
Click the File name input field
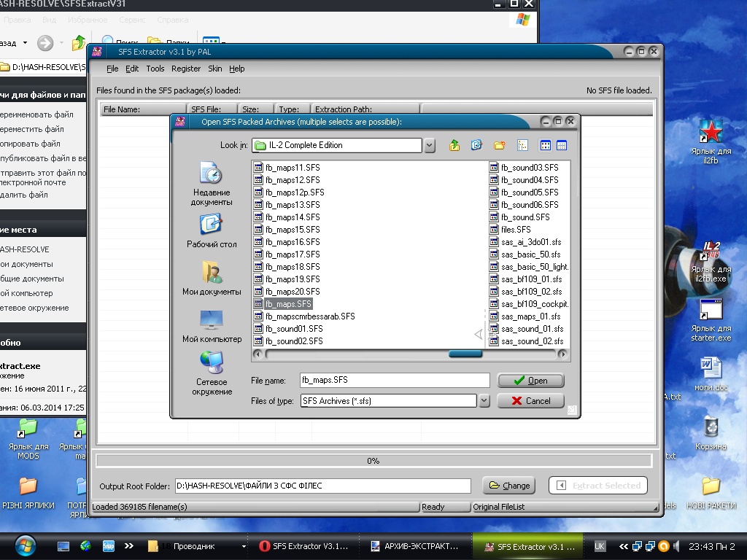[x=395, y=380]
